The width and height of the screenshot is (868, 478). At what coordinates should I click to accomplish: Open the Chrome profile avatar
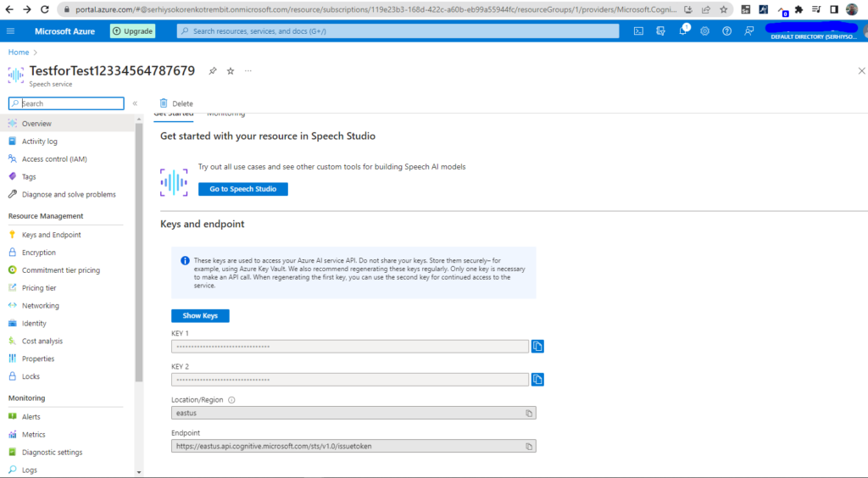(852, 9)
